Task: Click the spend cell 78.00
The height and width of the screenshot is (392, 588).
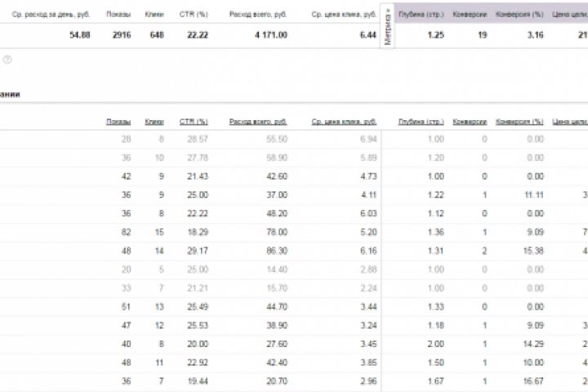Action: pyautogui.click(x=277, y=232)
